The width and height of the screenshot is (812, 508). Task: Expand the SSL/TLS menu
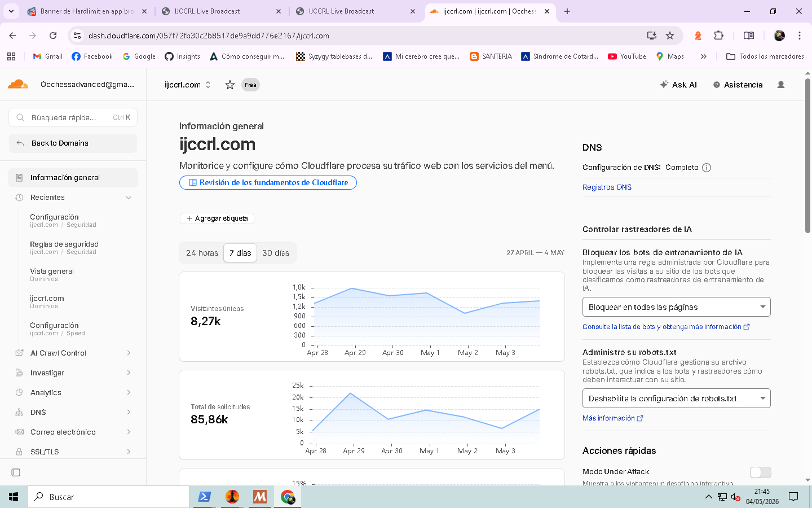[73, 452]
